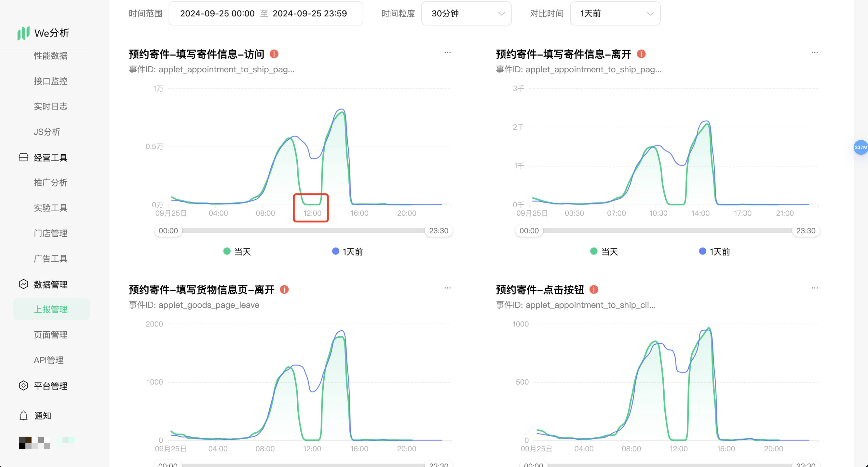Click the 通知 bell icon

(23, 415)
